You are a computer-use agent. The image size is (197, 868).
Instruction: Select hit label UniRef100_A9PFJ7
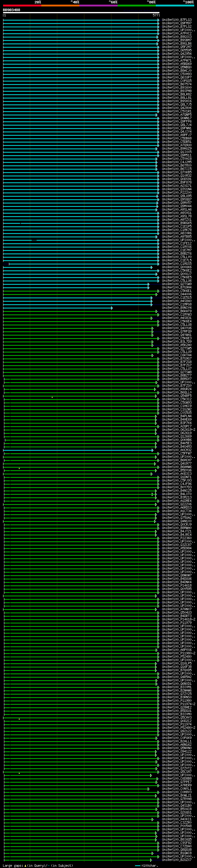(x=177, y=135)
